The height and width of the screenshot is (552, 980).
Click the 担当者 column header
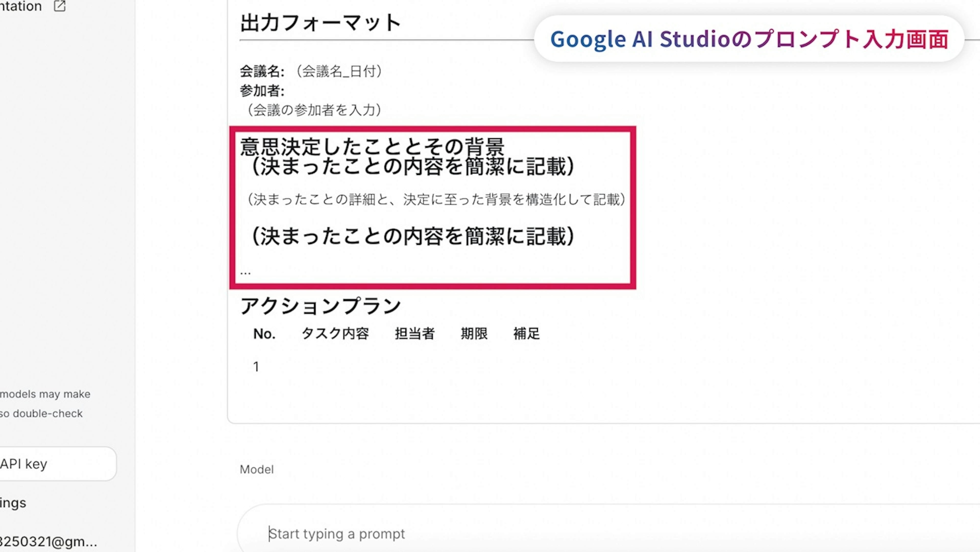(415, 334)
